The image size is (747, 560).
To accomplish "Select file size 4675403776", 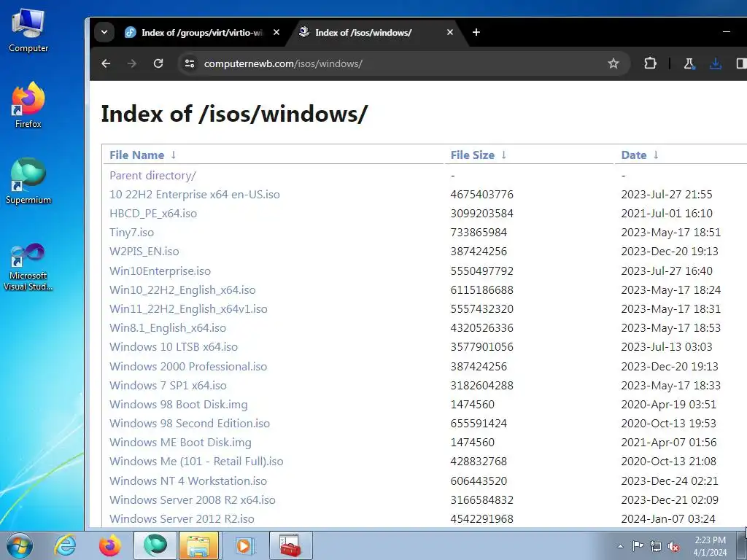I will [482, 194].
